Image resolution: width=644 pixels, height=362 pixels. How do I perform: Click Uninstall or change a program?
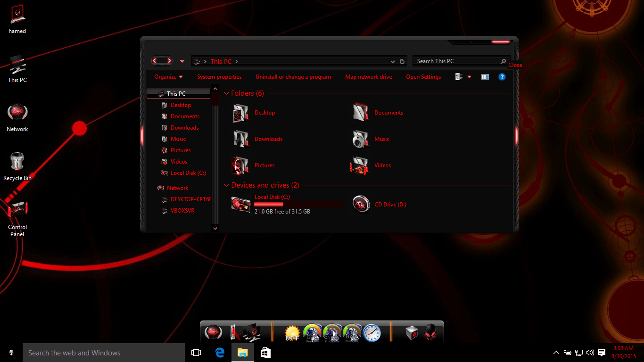point(293,77)
